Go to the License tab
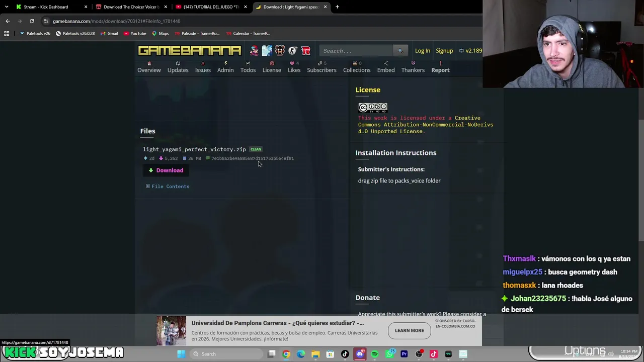This screenshot has height=362, width=644. click(272, 67)
